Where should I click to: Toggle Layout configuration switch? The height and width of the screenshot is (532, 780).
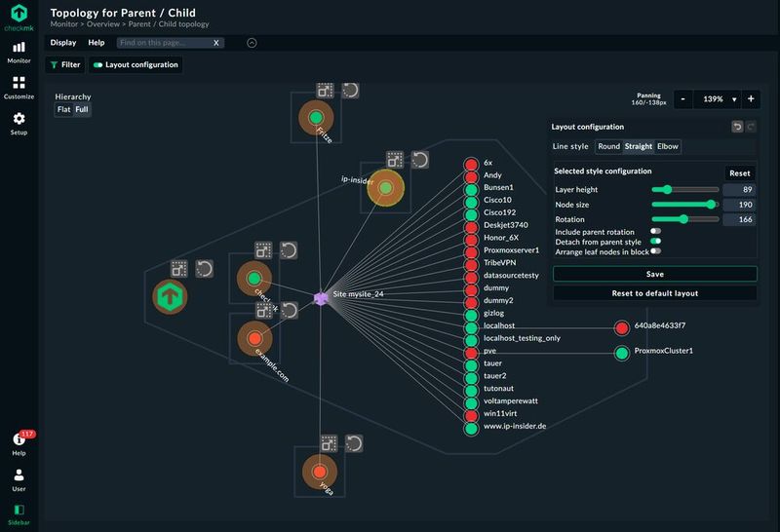pyautogui.click(x=98, y=64)
